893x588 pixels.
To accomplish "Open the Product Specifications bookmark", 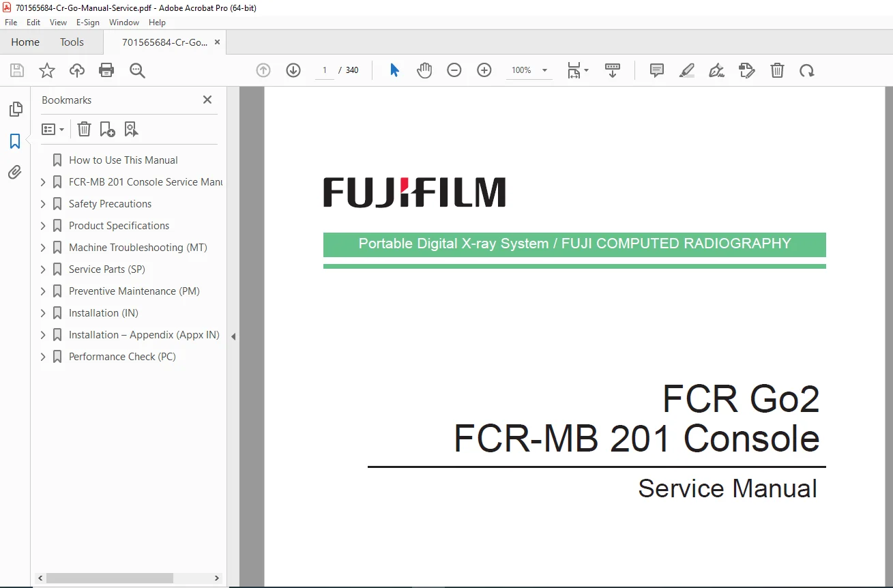I will 119,226.
